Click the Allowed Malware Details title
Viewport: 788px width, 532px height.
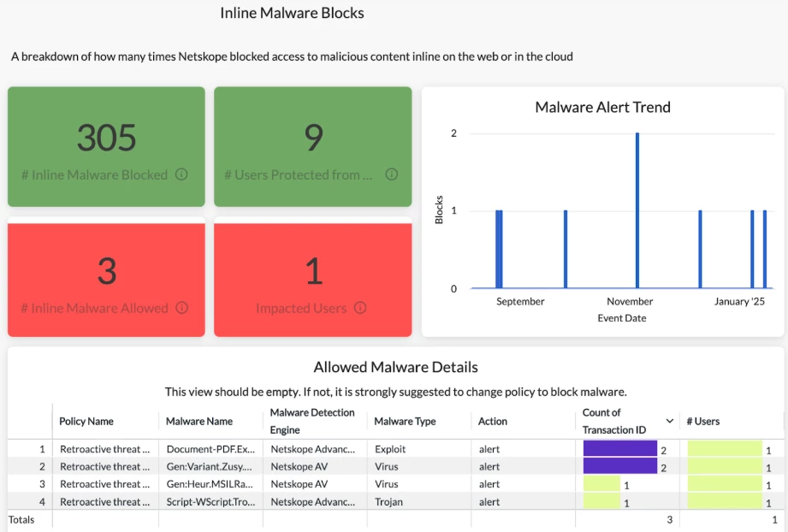(x=395, y=367)
